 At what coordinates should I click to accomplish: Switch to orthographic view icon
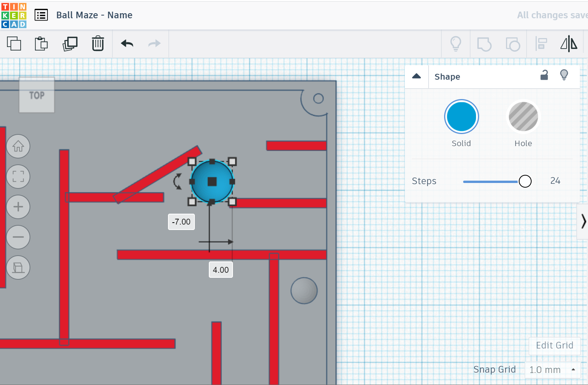pyautogui.click(x=18, y=268)
